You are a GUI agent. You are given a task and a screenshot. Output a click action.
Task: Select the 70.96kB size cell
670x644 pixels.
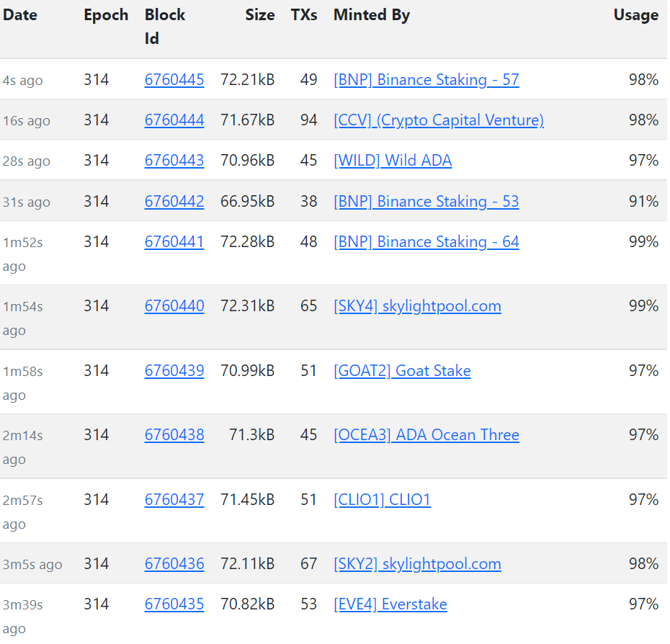tap(247, 160)
